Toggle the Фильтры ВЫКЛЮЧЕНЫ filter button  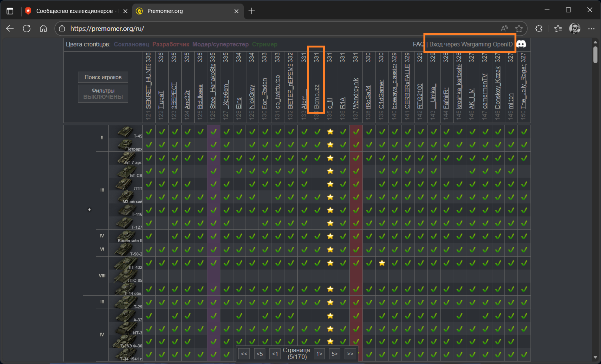click(103, 93)
